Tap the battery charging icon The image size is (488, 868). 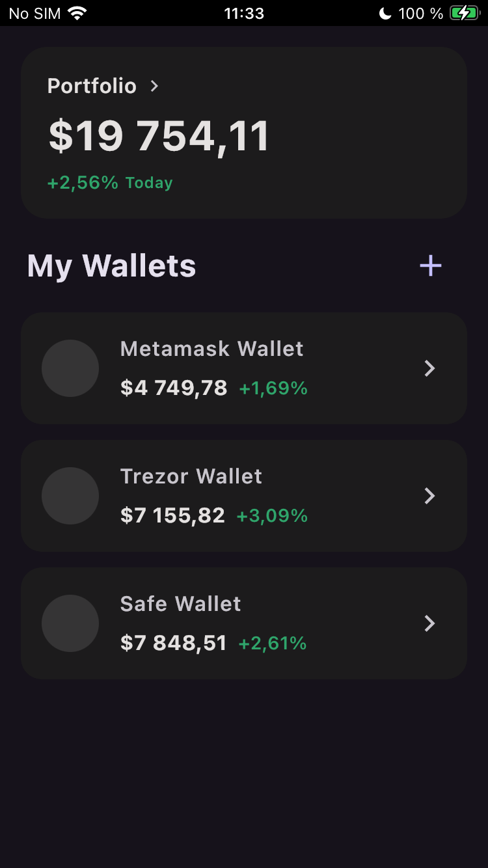(465, 13)
